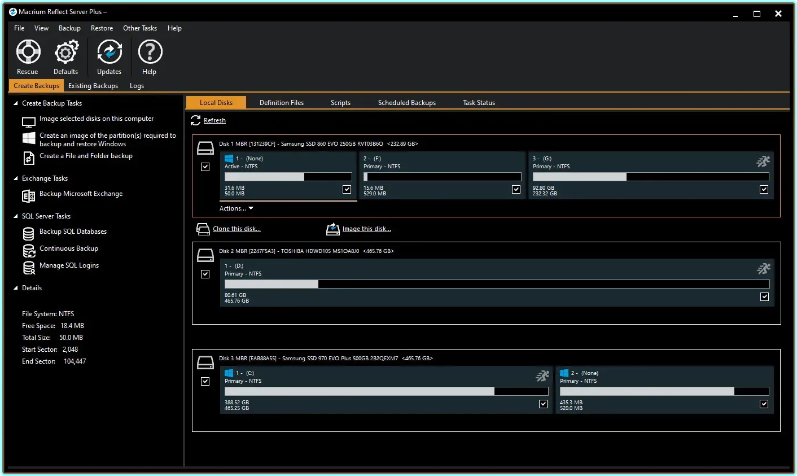Click the Refresh icon

195,121
